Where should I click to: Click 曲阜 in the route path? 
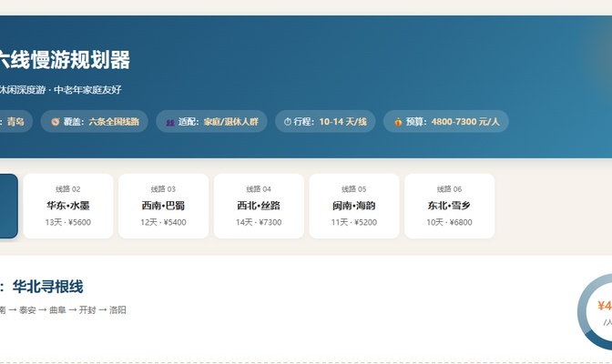[x=57, y=310]
